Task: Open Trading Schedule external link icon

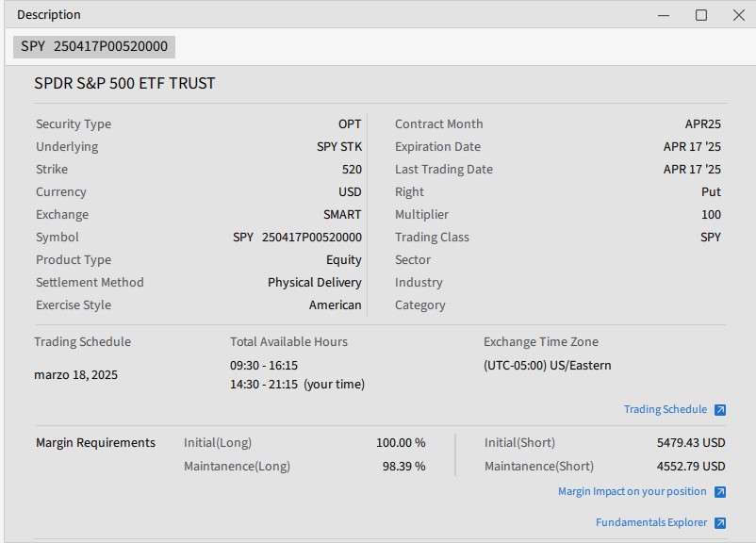Action: pos(720,410)
